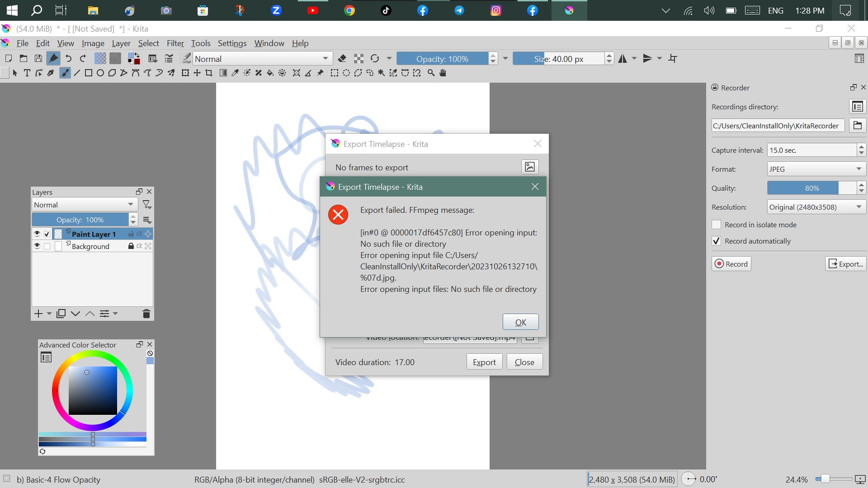
Task: Adjust the recorder Quality slider
Action: (812, 188)
